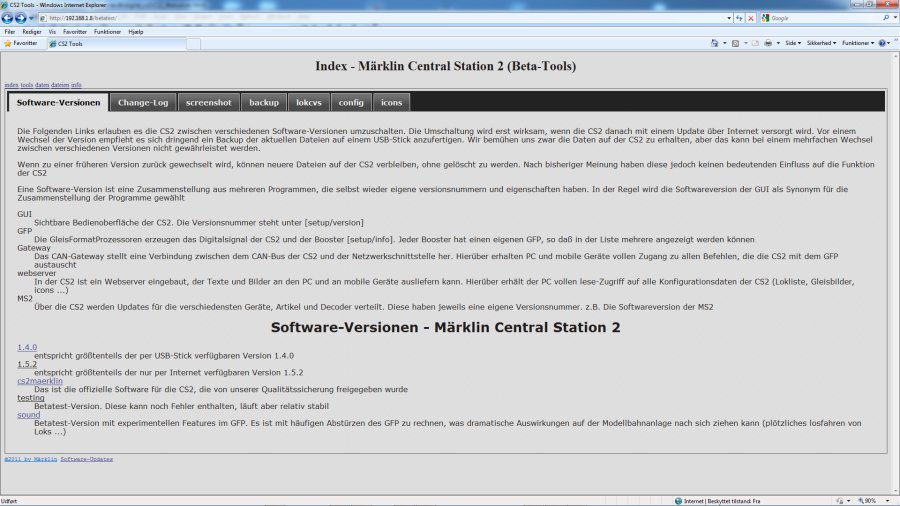Click the 1.4.0 version link
Viewport: 900px width, 506px height.
(x=27, y=347)
